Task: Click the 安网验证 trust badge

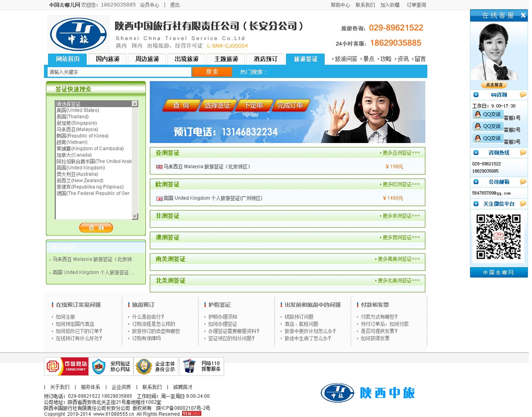Action: [111, 366]
